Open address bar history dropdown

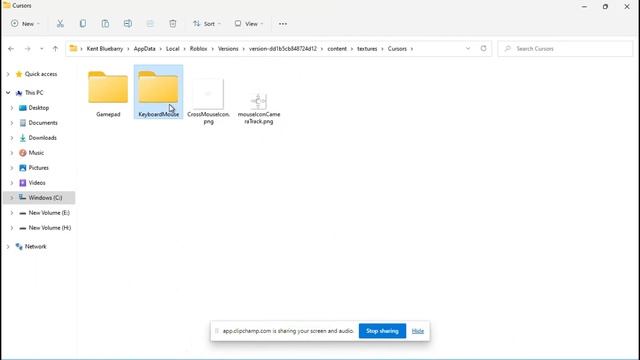468,48
